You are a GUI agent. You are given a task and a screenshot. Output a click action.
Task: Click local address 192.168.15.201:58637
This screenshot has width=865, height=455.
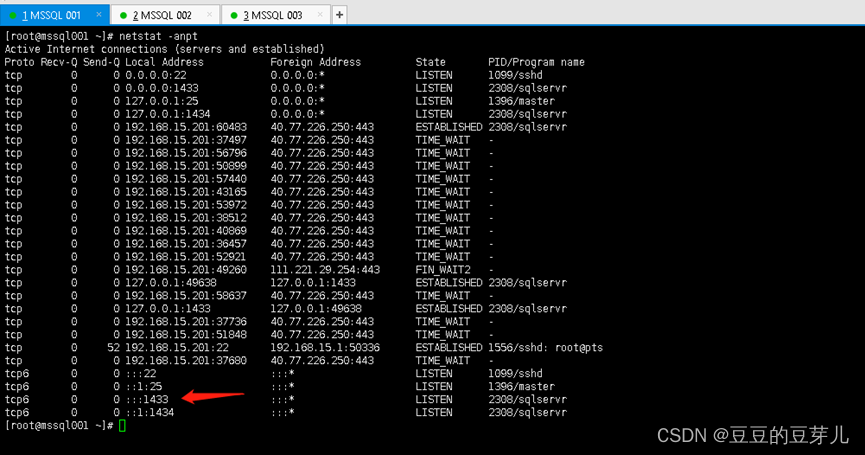click(186, 296)
